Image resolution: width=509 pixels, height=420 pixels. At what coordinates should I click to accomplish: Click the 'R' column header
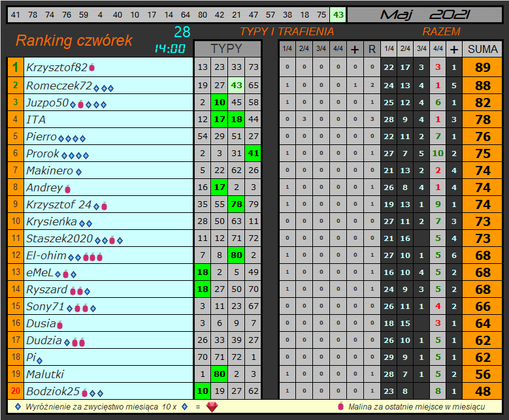click(x=372, y=50)
